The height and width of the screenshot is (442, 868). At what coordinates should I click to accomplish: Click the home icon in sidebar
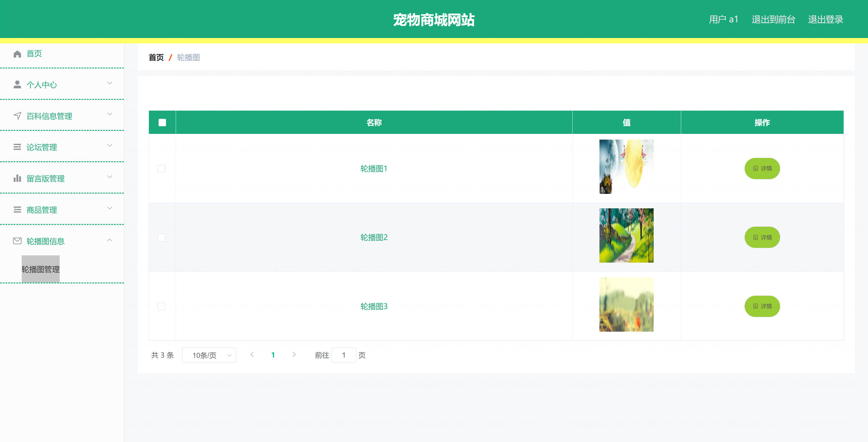pyautogui.click(x=17, y=54)
